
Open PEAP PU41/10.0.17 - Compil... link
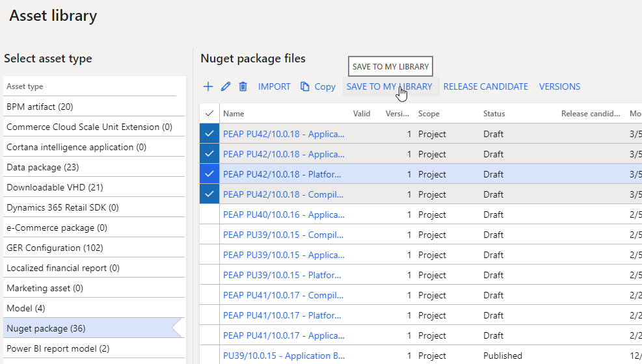pyautogui.click(x=283, y=295)
